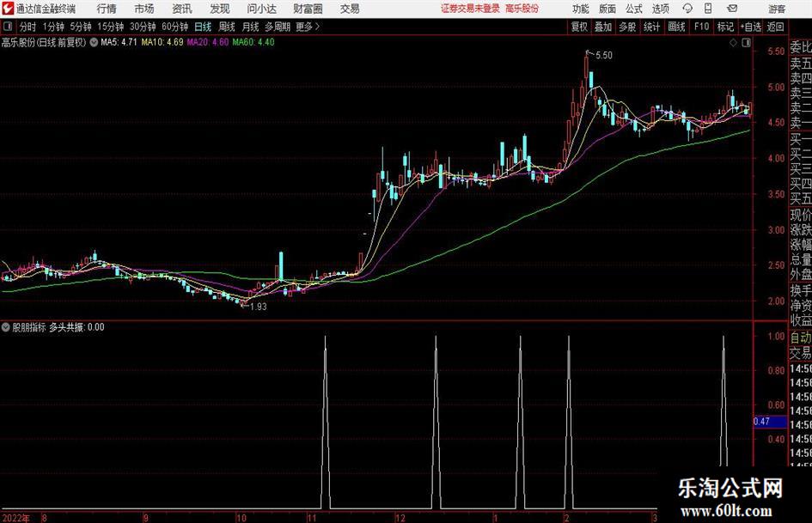Click the 复权 toolbar button

pos(579,27)
